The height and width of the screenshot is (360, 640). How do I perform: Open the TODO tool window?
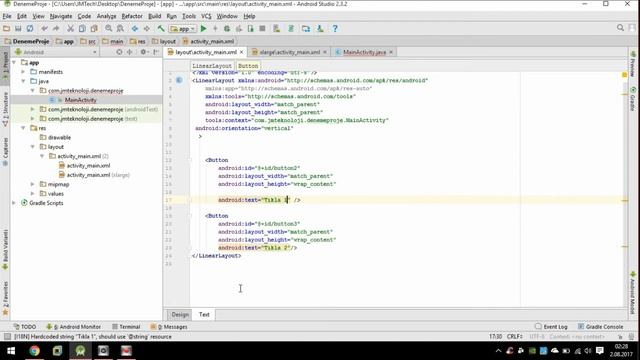pos(25,327)
